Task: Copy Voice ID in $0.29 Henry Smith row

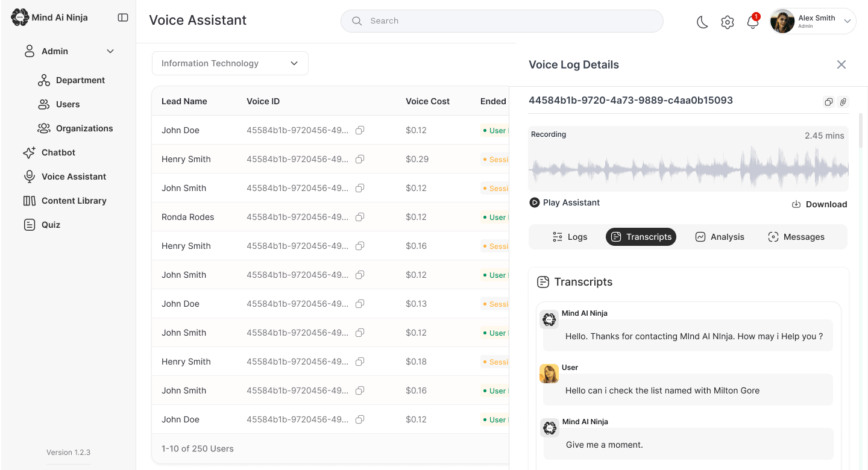Action: coord(360,159)
